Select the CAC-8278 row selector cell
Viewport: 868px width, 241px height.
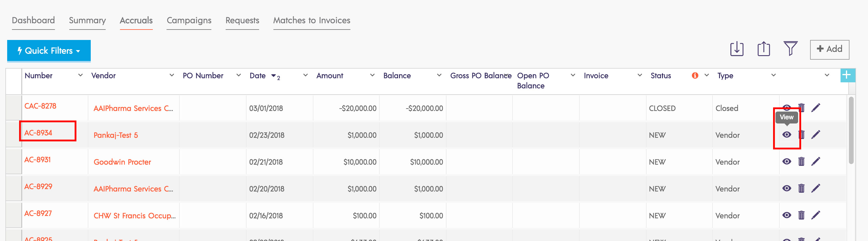(14, 108)
